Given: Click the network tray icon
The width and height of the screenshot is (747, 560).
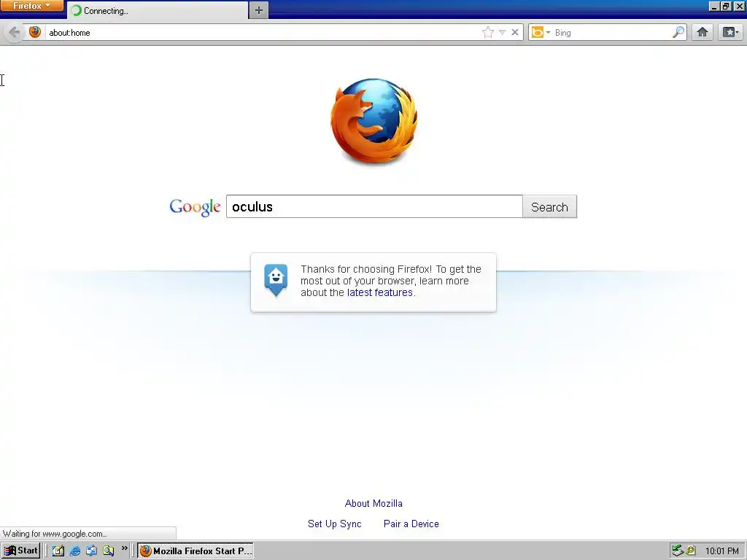Looking at the screenshot, I should click(x=678, y=551).
